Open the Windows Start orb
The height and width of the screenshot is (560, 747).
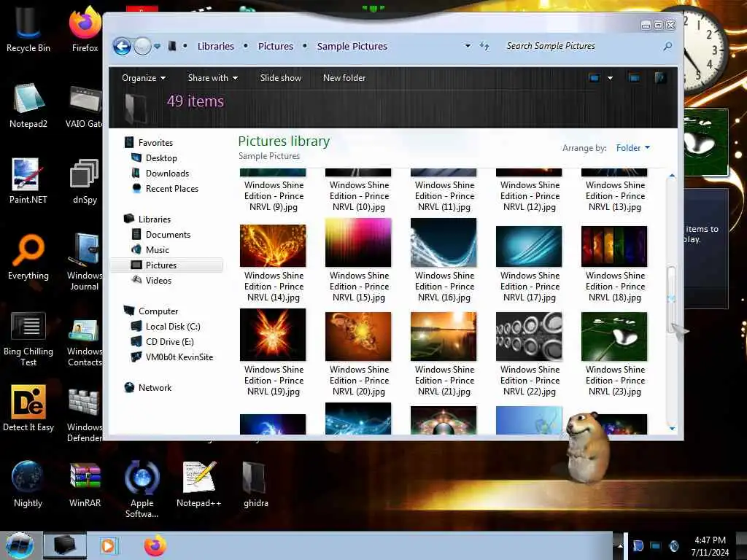(x=20, y=545)
